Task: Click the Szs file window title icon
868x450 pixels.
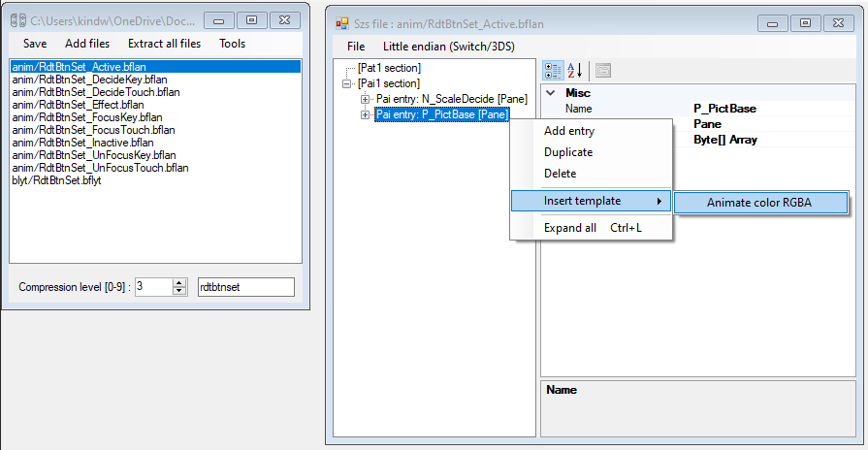Action: coord(341,21)
